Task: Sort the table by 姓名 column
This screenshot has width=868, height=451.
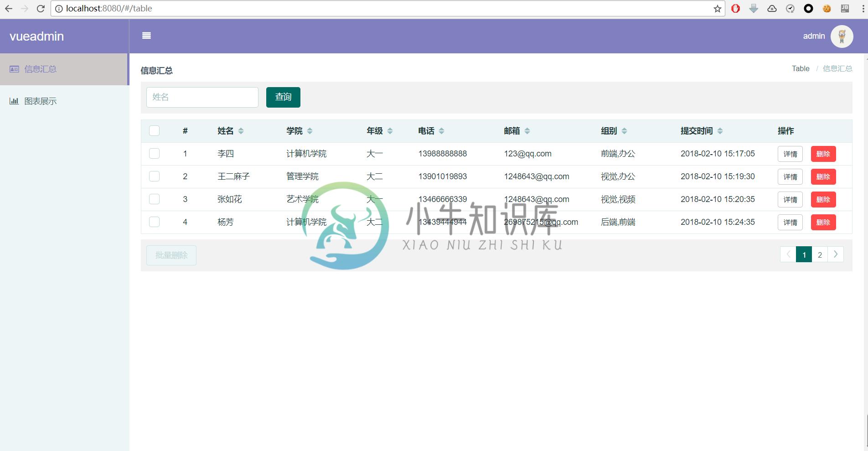Action: [241, 131]
